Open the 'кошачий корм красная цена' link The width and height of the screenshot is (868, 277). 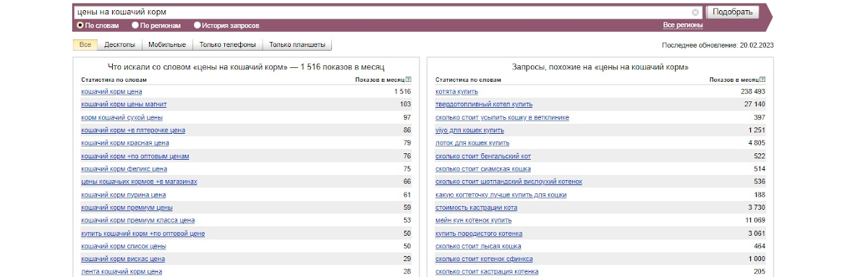pyautogui.click(x=125, y=143)
